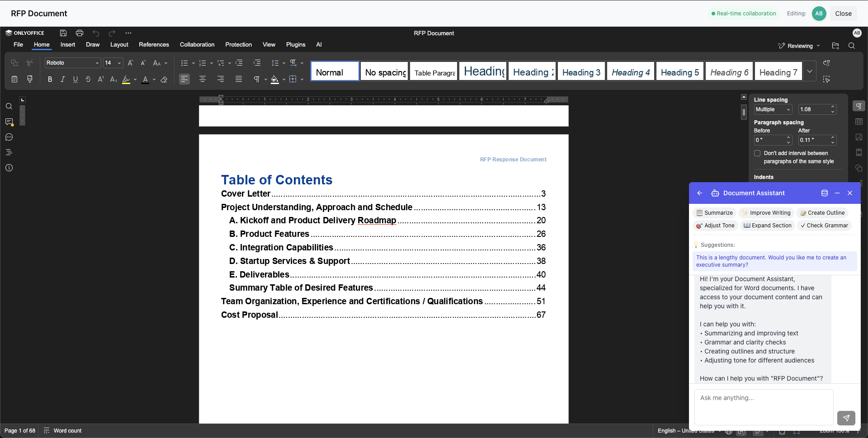Open table settings in the right sidebar
The height and width of the screenshot is (438, 868).
pos(859,122)
